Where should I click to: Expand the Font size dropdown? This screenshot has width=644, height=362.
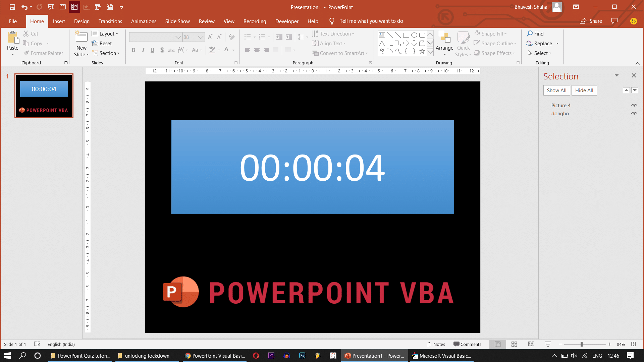[x=200, y=37]
